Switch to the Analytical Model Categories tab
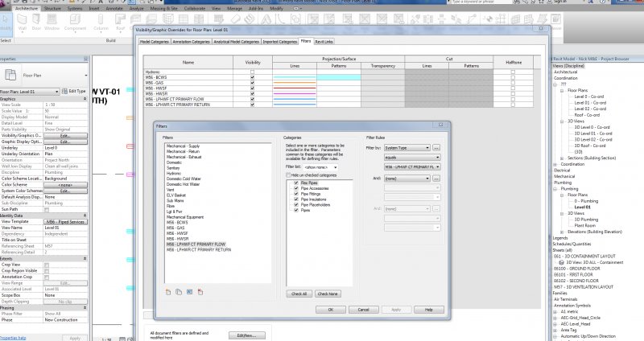This screenshot has width=644, height=341. 237,42
